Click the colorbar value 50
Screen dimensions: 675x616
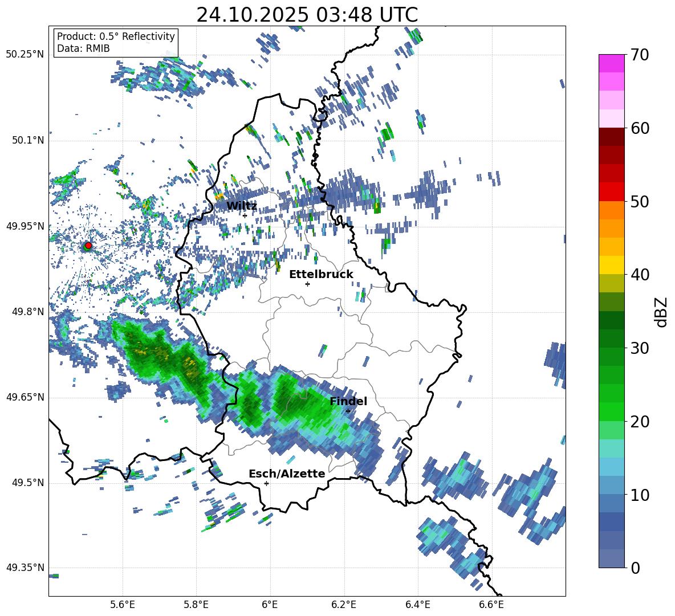(x=640, y=201)
